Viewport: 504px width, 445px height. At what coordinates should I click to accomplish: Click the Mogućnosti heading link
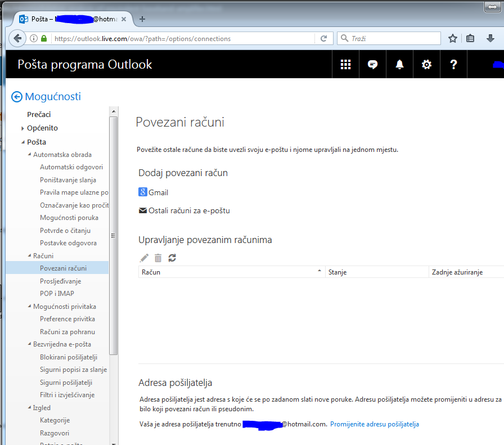(53, 96)
